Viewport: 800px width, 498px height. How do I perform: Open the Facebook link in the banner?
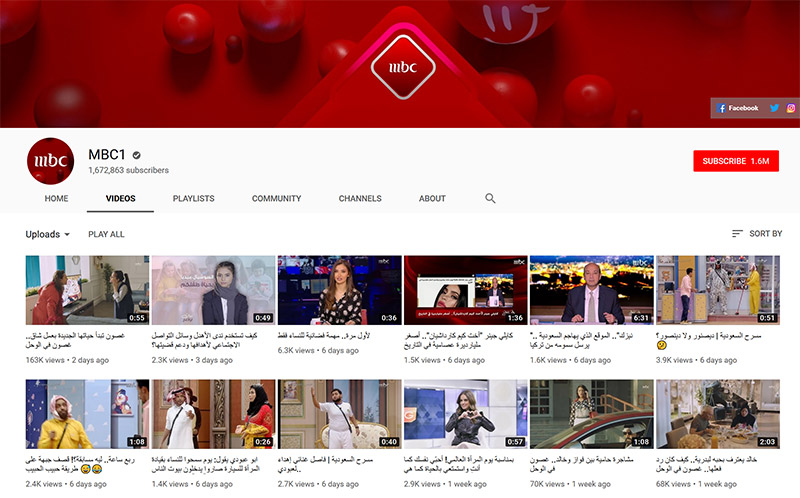pos(738,108)
